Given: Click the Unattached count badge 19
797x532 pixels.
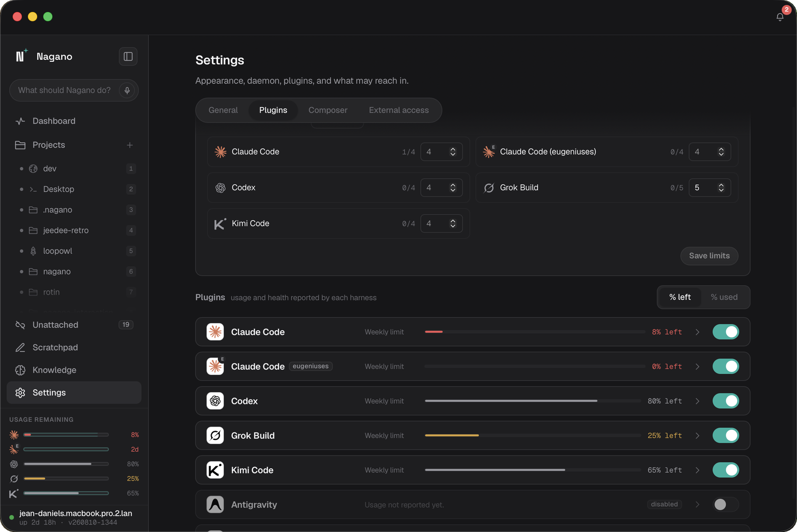Looking at the screenshot, I should pyautogui.click(x=126, y=325).
